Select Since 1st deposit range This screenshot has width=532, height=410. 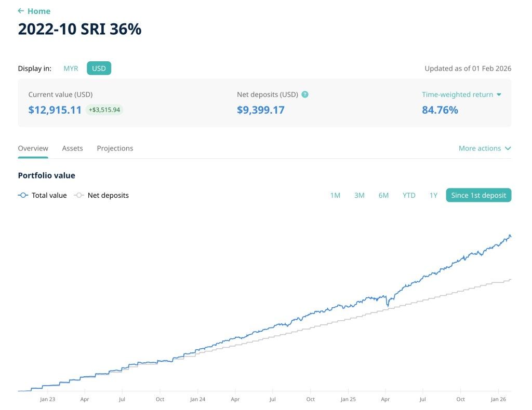click(x=478, y=195)
